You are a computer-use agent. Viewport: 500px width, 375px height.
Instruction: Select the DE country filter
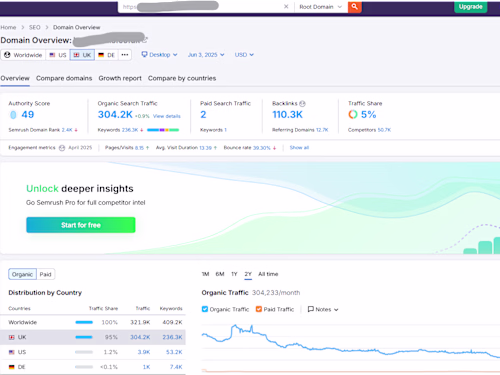pyautogui.click(x=107, y=55)
